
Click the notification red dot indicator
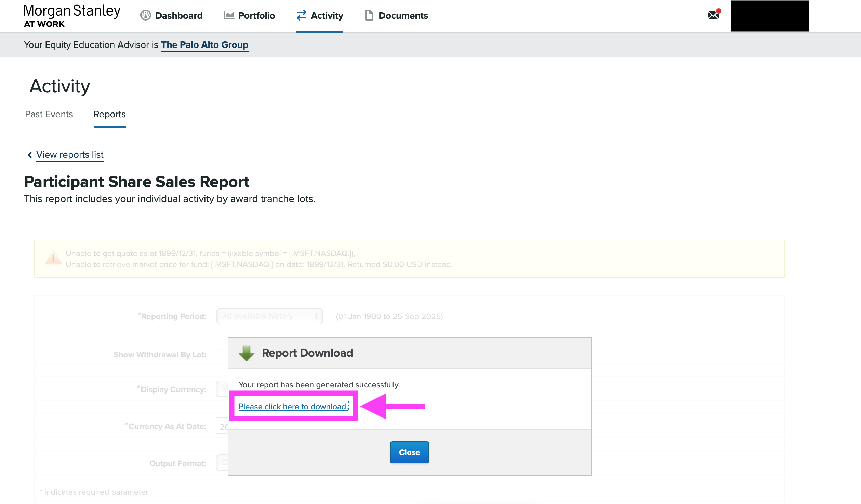pos(719,11)
